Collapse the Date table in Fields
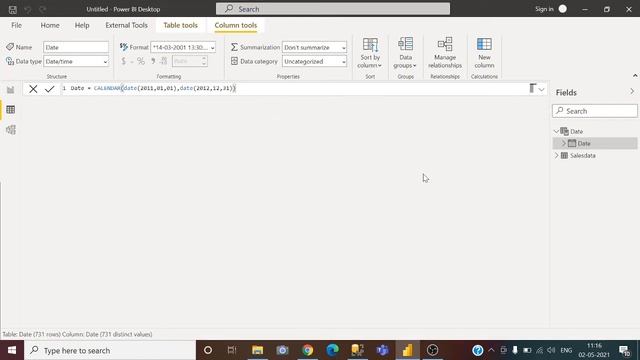This screenshot has width=640, height=360. 556,131
